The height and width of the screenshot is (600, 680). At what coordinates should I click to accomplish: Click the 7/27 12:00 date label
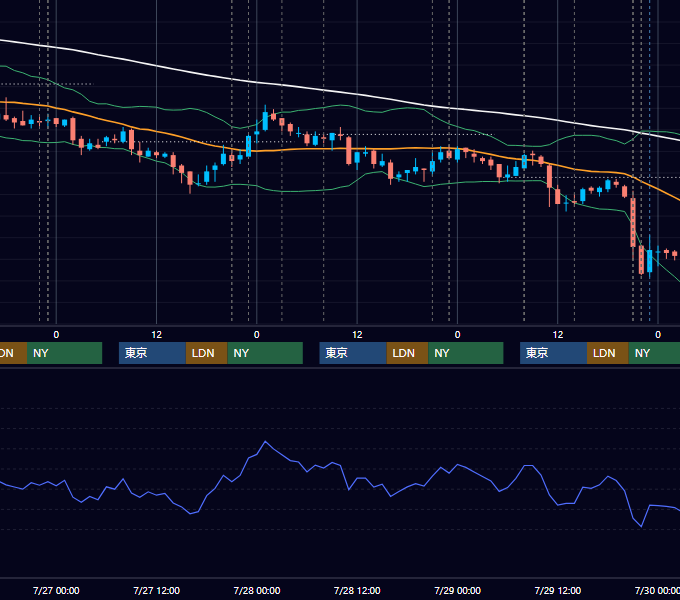tap(157, 590)
